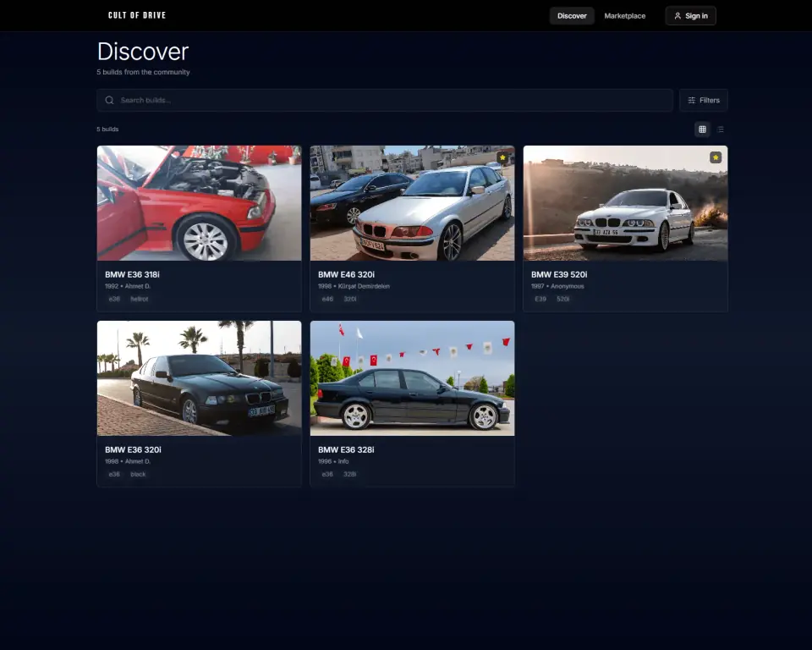812x650 pixels.
Task: Click the star badge on E46 320i
Action: pyautogui.click(x=502, y=157)
